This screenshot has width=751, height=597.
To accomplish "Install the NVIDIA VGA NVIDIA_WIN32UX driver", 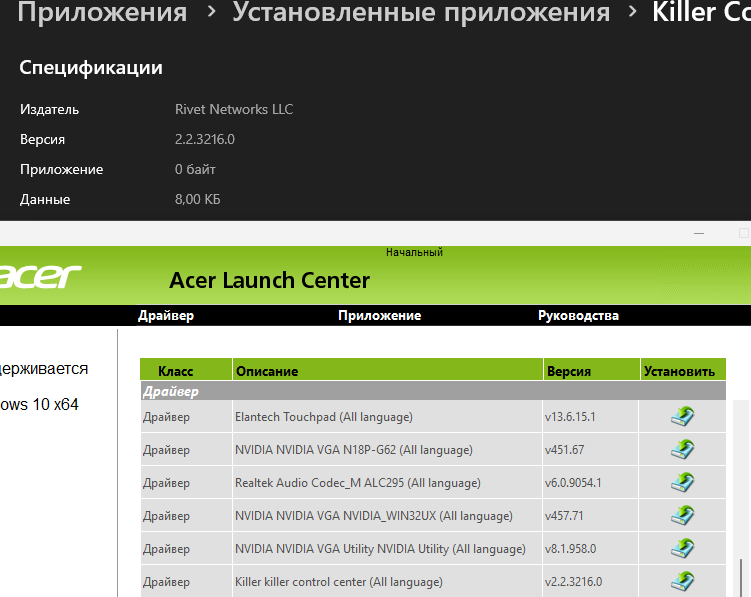I will (683, 516).
